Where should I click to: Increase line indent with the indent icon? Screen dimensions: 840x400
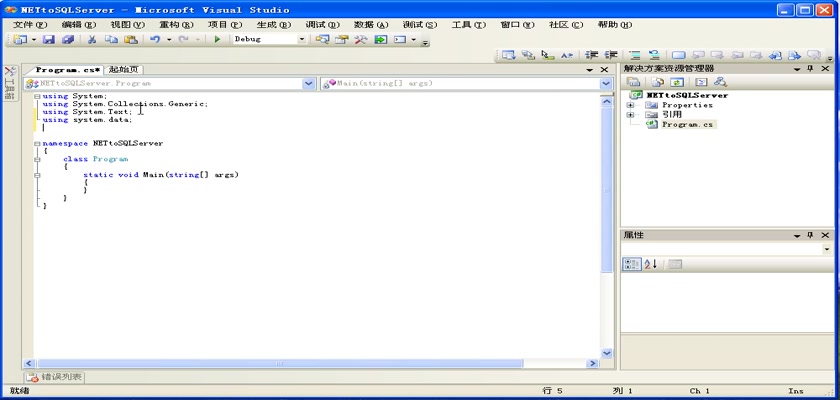pyautogui.click(x=611, y=55)
